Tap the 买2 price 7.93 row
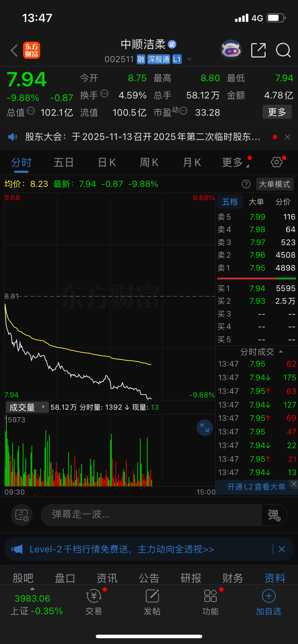298x644 pixels. pyautogui.click(x=257, y=301)
